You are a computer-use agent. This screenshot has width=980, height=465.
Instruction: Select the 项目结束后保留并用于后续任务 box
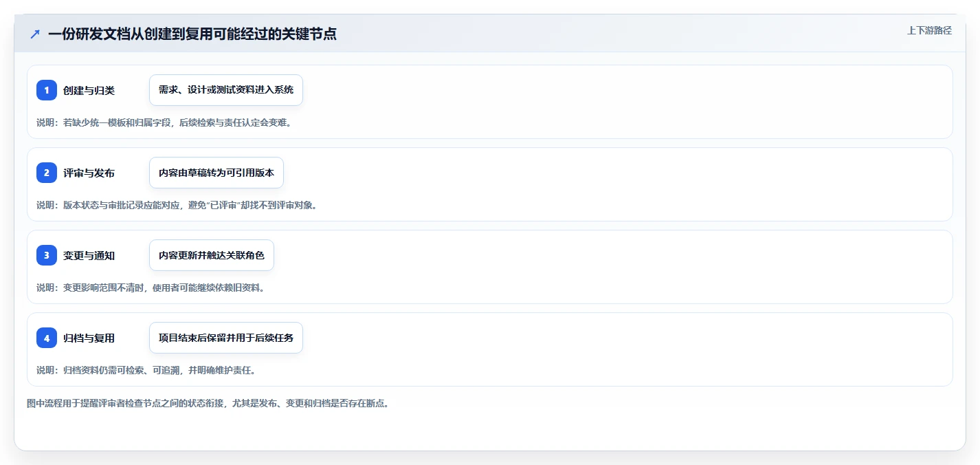point(226,338)
